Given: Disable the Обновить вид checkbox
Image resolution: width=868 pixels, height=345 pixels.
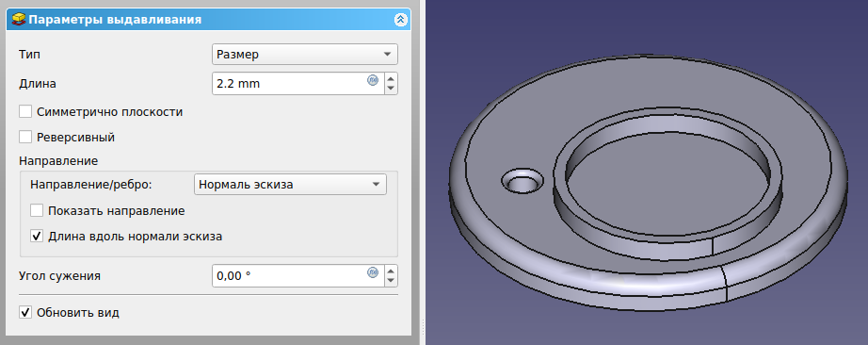Looking at the screenshot, I should pos(25,312).
